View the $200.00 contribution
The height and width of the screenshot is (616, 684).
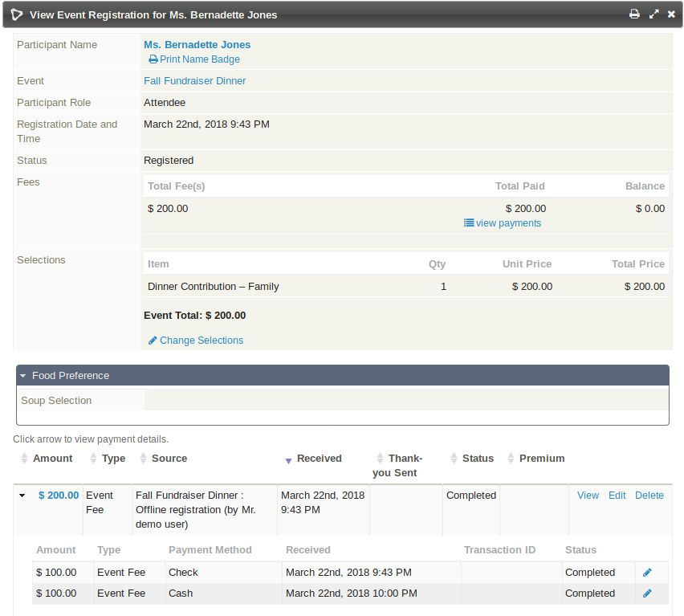(588, 496)
